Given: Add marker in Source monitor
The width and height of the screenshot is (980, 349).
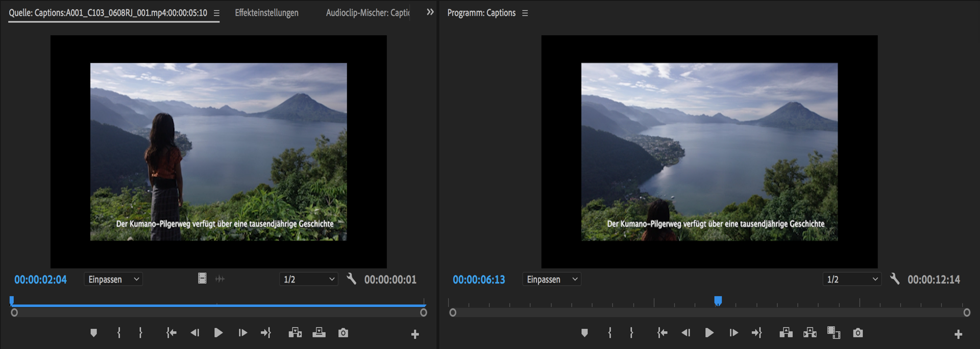Looking at the screenshot, I should coord(93,333).
